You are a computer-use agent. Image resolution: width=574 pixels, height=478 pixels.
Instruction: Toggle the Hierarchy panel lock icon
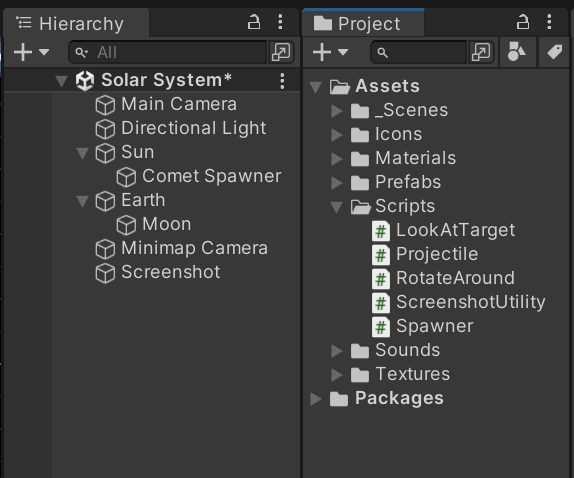pyautogui.click(x=254, y=22)
